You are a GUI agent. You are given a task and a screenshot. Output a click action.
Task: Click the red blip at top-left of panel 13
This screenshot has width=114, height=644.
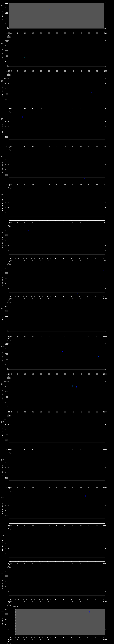[13, 458]
